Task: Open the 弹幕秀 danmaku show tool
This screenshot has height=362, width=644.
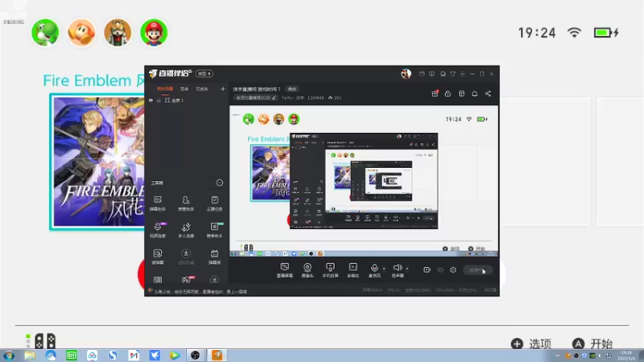Action: (x=214, y=257)
